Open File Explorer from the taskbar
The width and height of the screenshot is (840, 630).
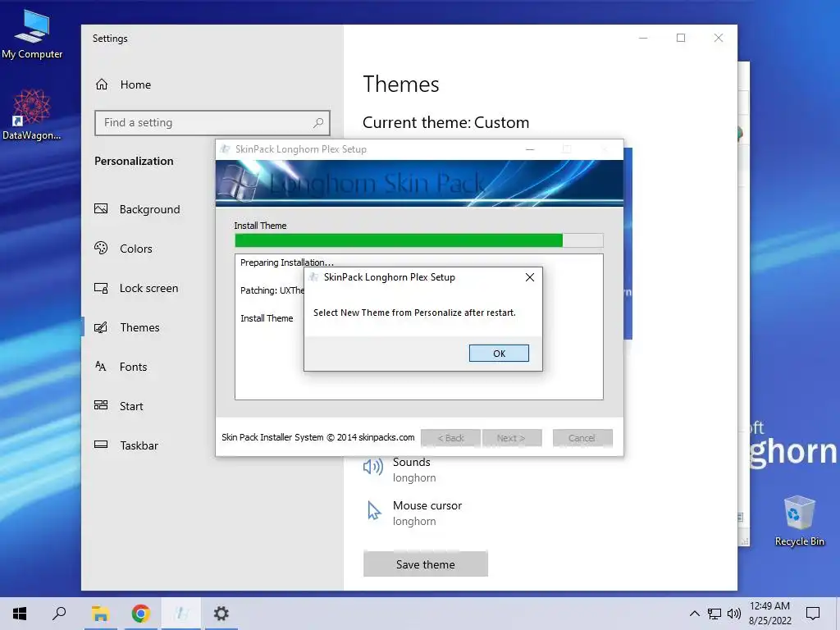point(100,614)
